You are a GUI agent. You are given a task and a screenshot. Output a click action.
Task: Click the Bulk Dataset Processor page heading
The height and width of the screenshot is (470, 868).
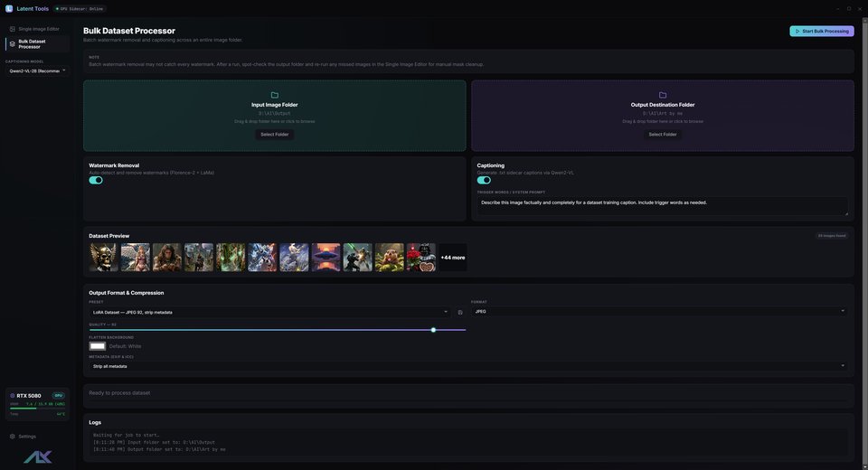[x=129, y=31]
